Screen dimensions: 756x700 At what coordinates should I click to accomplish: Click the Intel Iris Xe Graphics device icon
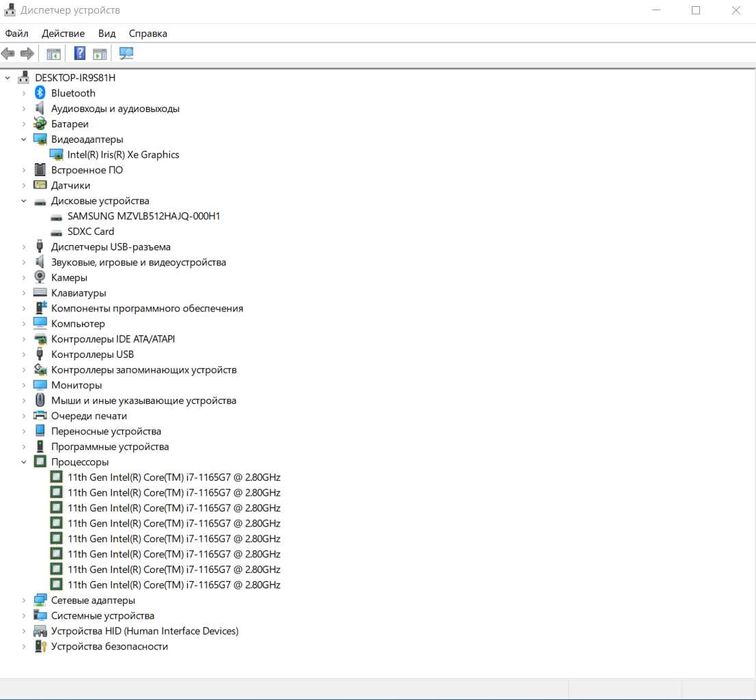coord(56,154)
